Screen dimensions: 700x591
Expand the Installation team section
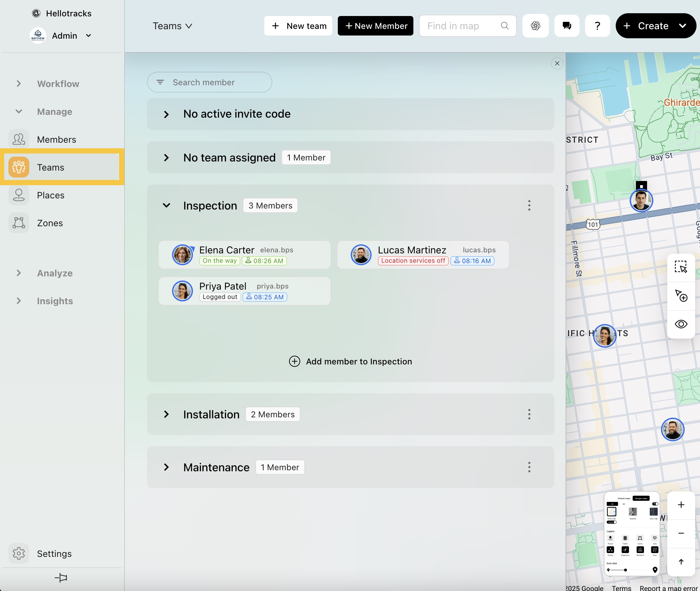coord(166,414)
